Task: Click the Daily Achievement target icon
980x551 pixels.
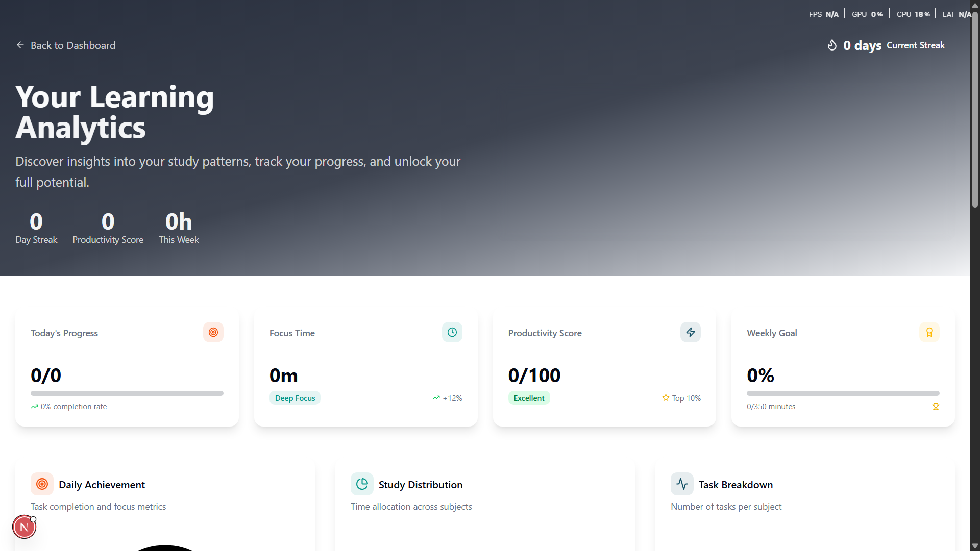Action: pyautogui.click(x=42, y=484)
